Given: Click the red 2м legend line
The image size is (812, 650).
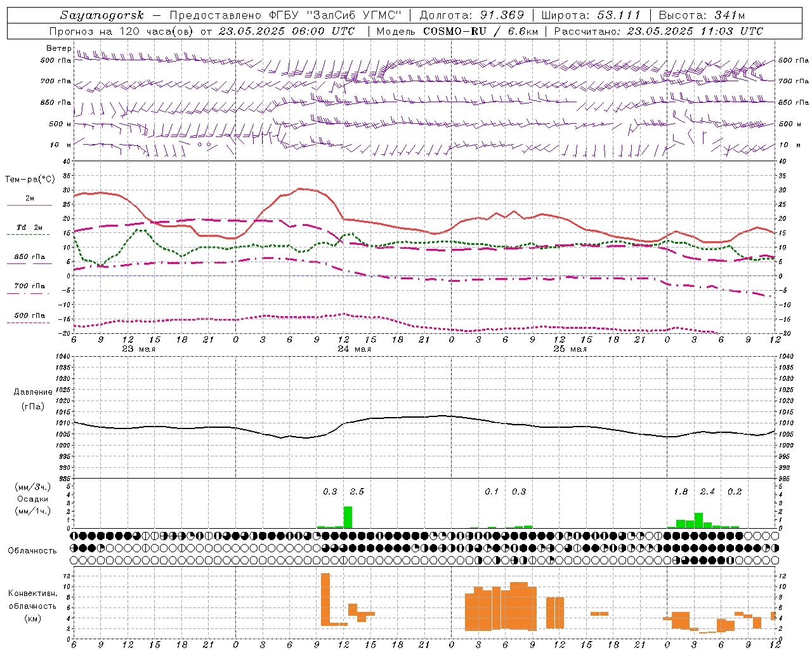Looking at the screenshot, I should [x=29, y=205].
